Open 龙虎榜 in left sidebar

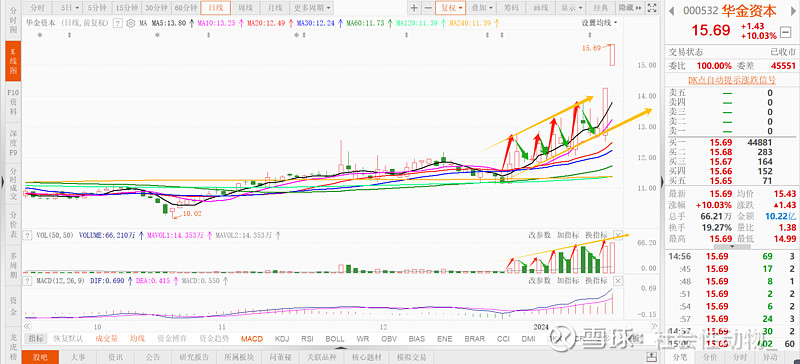(12, 346)
